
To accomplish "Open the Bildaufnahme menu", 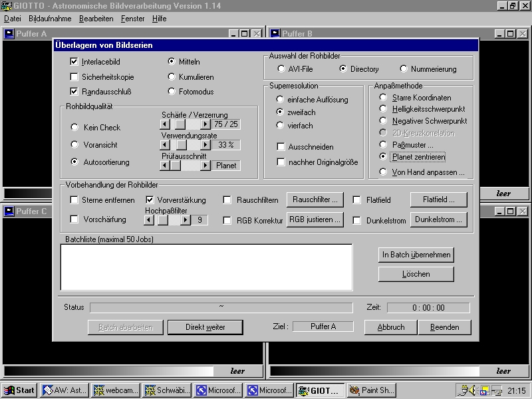I will pos(50,19).
